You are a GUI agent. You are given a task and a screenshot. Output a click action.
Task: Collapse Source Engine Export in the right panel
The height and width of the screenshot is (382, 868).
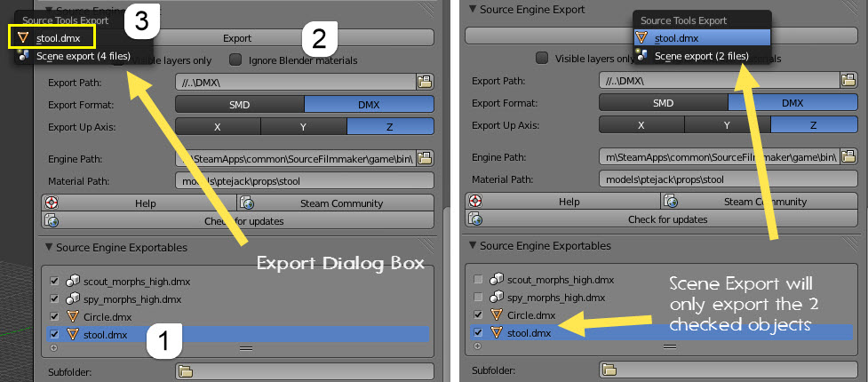[473, 10]
